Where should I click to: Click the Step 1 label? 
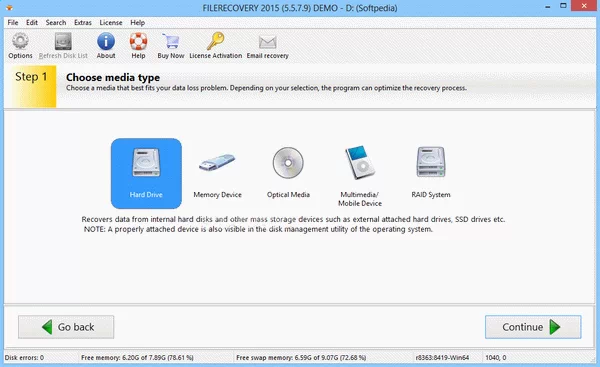pyautogui.click(x=31, y=77)
